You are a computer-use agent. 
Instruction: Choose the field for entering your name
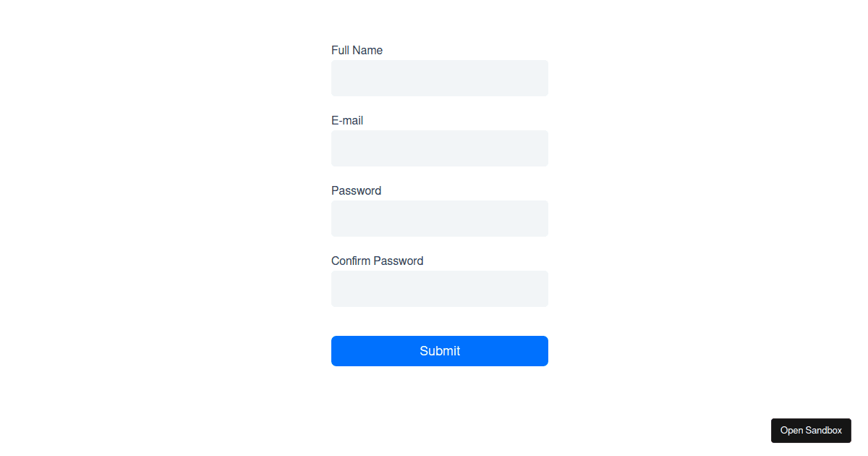point(439,78)
